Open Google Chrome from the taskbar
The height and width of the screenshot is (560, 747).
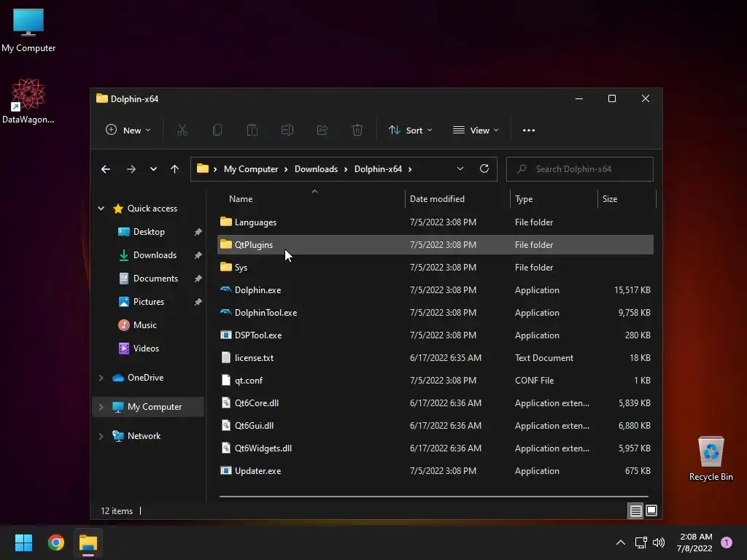coord(55,542)
